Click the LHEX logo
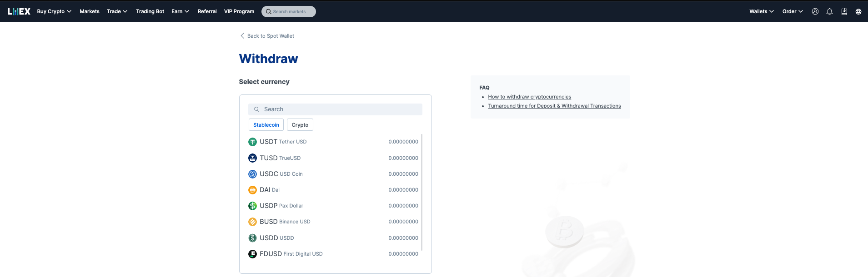Screen dimensions: 868x277 [x=19, y=11]
